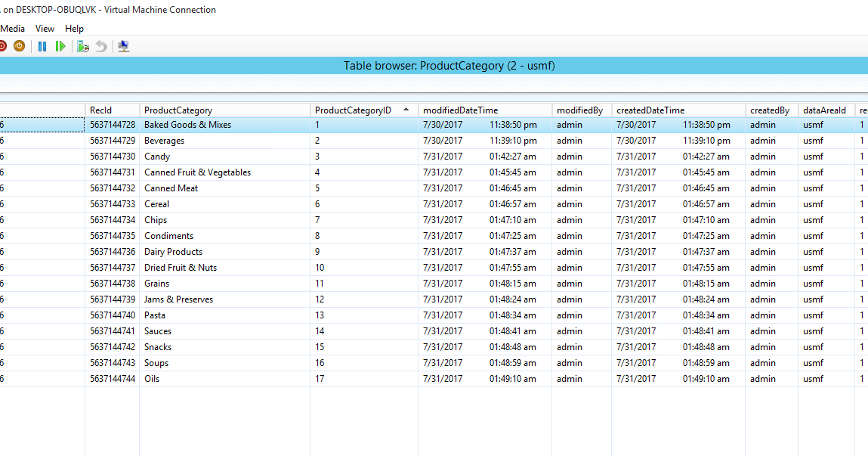
Task: Click RecId 5637144744
Action: point(113,379)
